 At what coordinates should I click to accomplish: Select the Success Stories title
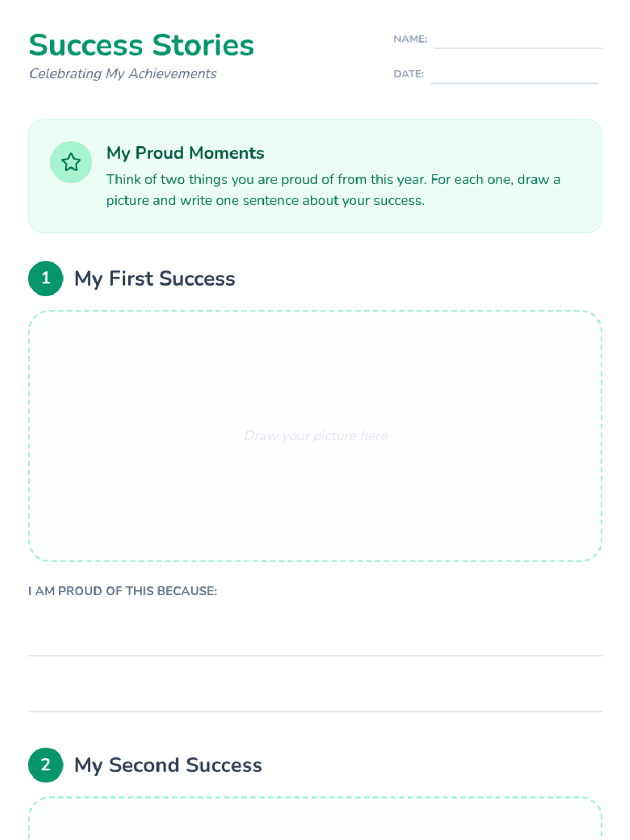coord(141,45)
